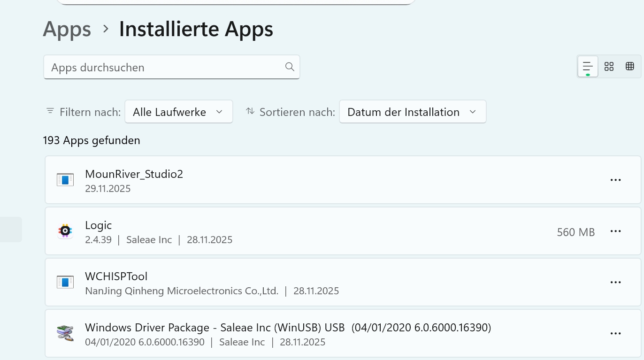Click the WCHISPTool app icon
This screenshot has width=644, height=360.
click(65, 282)
